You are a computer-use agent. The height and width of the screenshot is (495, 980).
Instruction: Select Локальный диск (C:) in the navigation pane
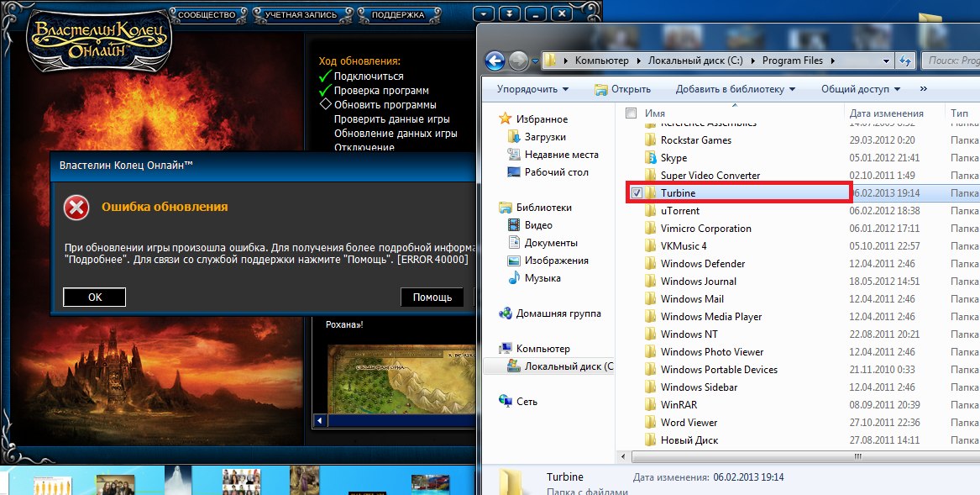click(x=549, y=366)
